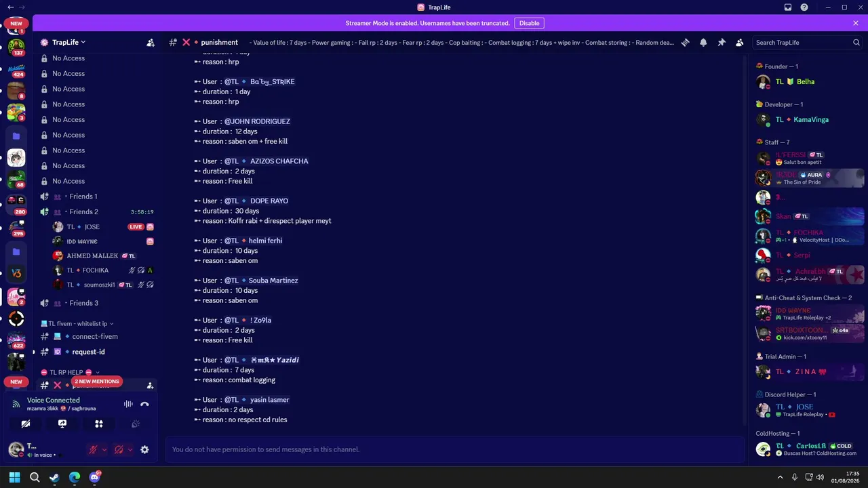868x488 pixels.
Task: Disable Streamer Mode from the banner
Action: [x=529, y=23]
